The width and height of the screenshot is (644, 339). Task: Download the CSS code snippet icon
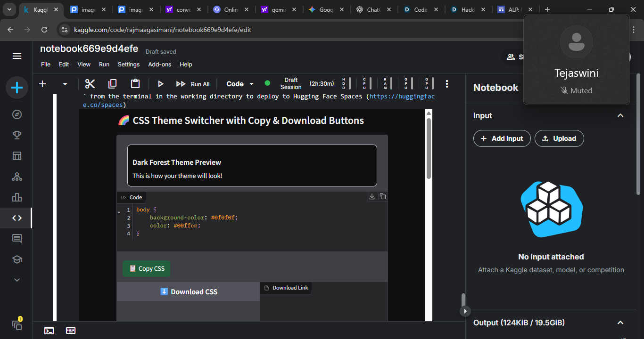pos(372,196)
